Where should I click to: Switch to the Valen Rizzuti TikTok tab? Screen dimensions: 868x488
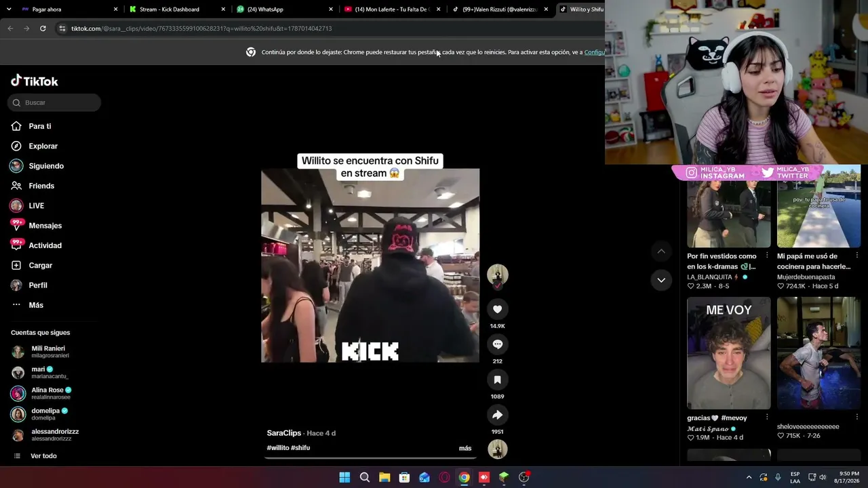pyautogui.click(x=500, y=9)
